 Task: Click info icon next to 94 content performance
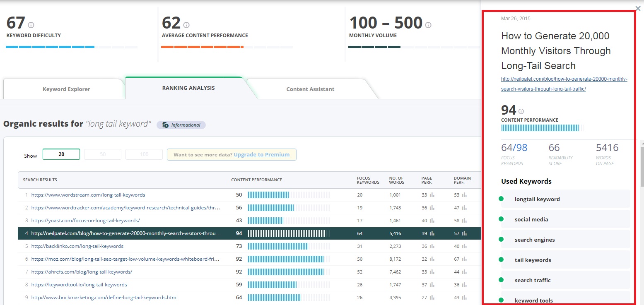point(521,111)
